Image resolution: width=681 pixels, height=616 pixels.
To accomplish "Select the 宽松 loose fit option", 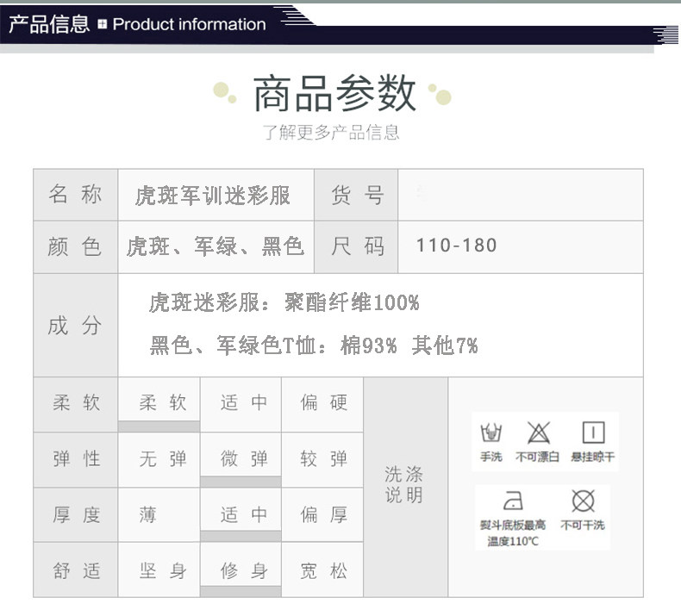I will pos(322,569).
